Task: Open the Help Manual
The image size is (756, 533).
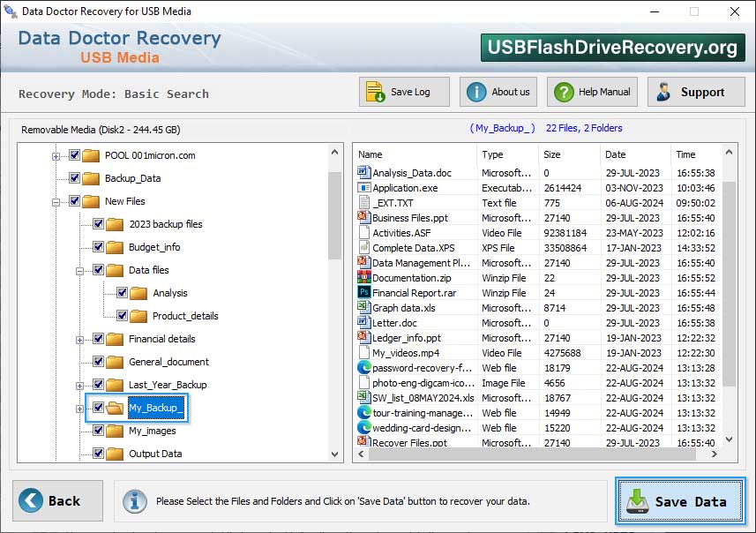Action: 592,92
